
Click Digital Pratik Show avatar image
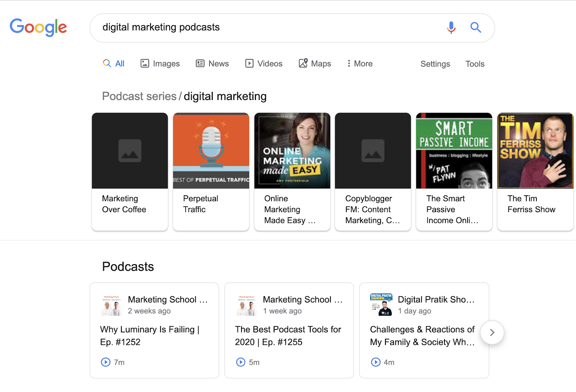381,305
